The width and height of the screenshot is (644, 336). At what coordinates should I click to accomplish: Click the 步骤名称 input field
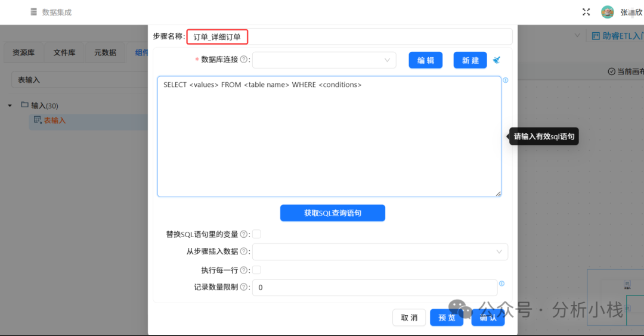[349, 37]
